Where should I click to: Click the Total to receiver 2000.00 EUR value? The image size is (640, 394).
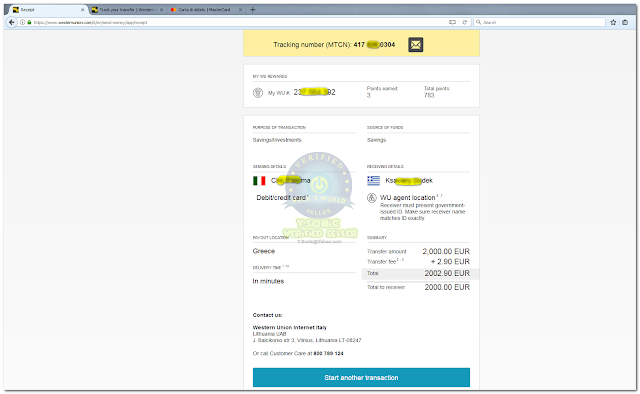447,287
